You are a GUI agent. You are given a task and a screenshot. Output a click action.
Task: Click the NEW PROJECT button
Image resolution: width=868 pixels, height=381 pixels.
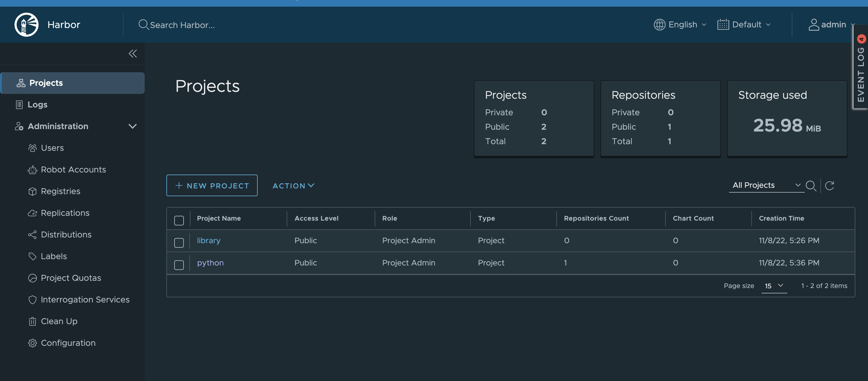click(x=212, y=185)
